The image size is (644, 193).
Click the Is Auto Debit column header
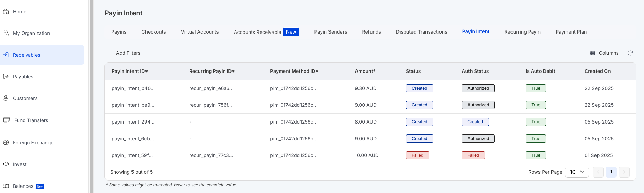click(540, 71)
